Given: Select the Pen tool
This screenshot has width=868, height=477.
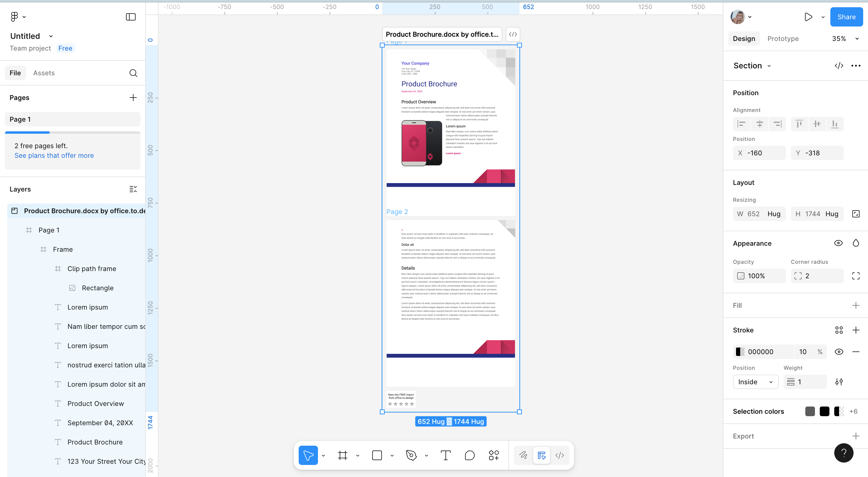Looking at the screenshot, I should [411, 455].
